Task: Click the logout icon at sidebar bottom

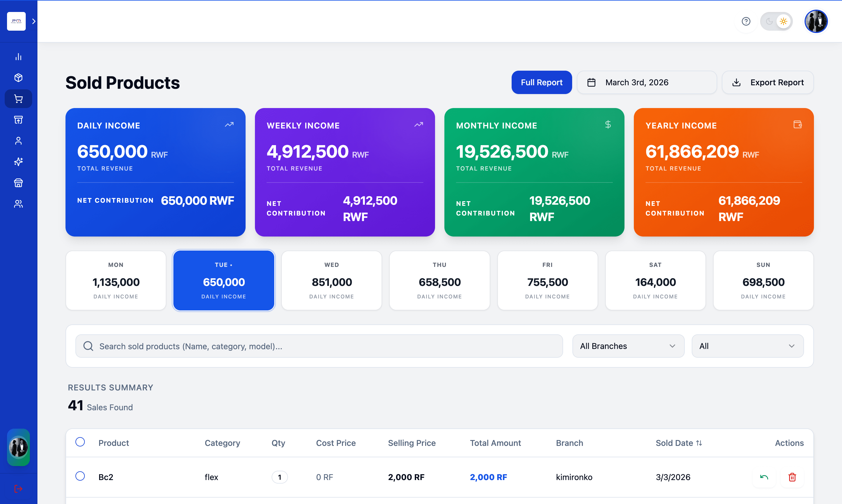Action: coord(18,489)
